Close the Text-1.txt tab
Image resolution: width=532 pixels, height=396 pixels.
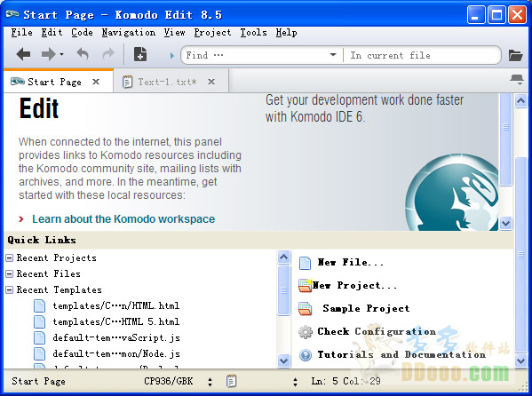pyautogui.click(x=211, y=82)
